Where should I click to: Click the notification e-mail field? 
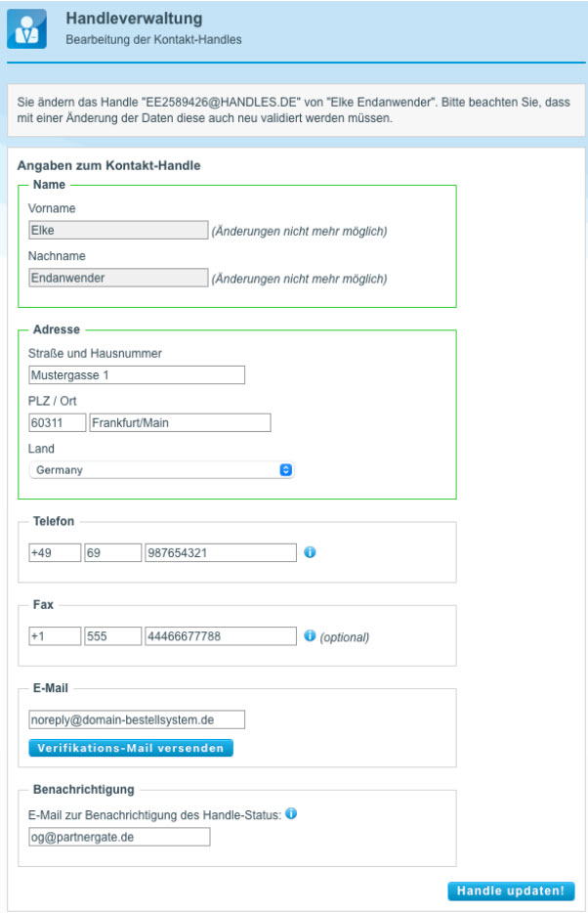[x=119, y=838]
